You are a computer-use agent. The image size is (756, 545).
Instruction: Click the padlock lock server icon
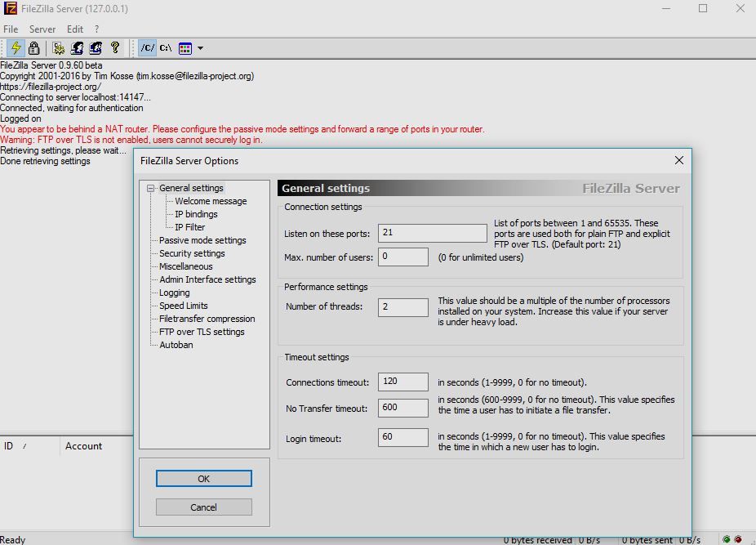tap(33, 48)
